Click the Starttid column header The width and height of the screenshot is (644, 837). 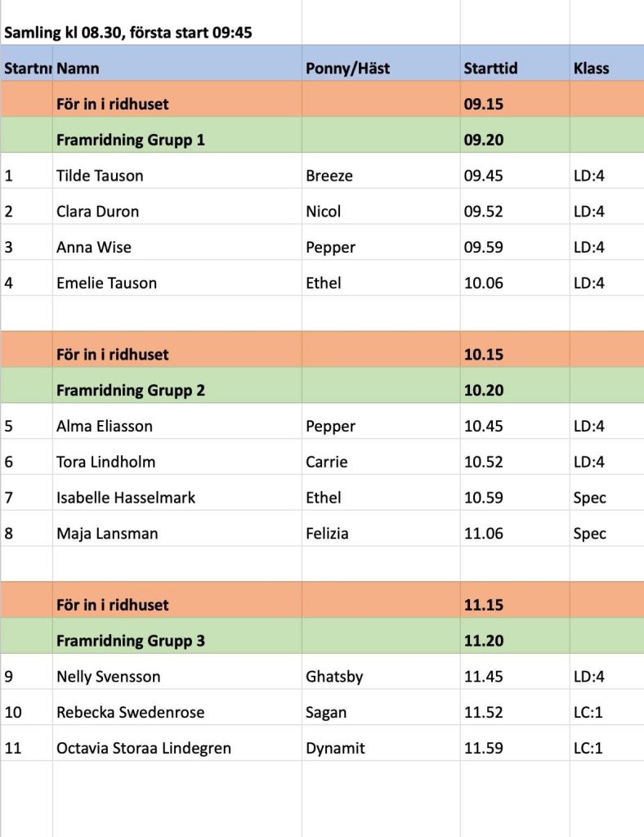(x=490, y=69)
